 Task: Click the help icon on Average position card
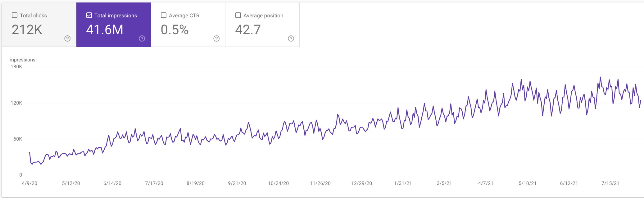coord(291,39)
